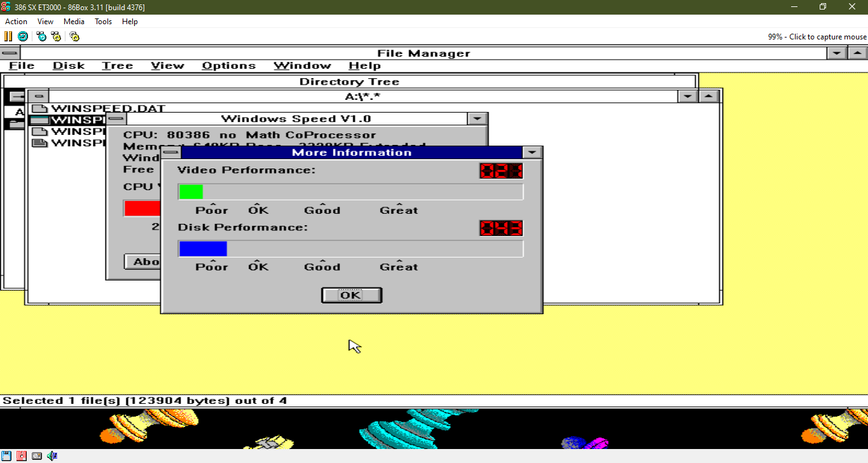
Task: Open the Windows Speed V1.0 window menu box
Action: pos(116,118)
